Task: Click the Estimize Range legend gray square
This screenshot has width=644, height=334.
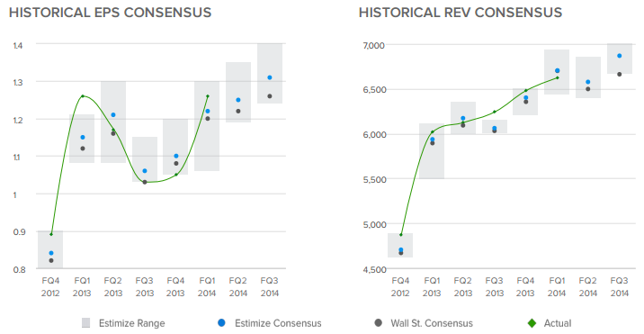Action: [85, 323]
